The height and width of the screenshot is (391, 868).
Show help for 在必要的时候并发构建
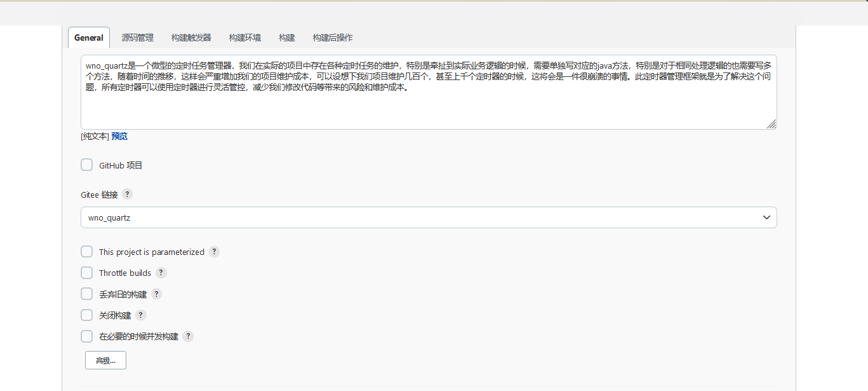(x=188, y=336)
